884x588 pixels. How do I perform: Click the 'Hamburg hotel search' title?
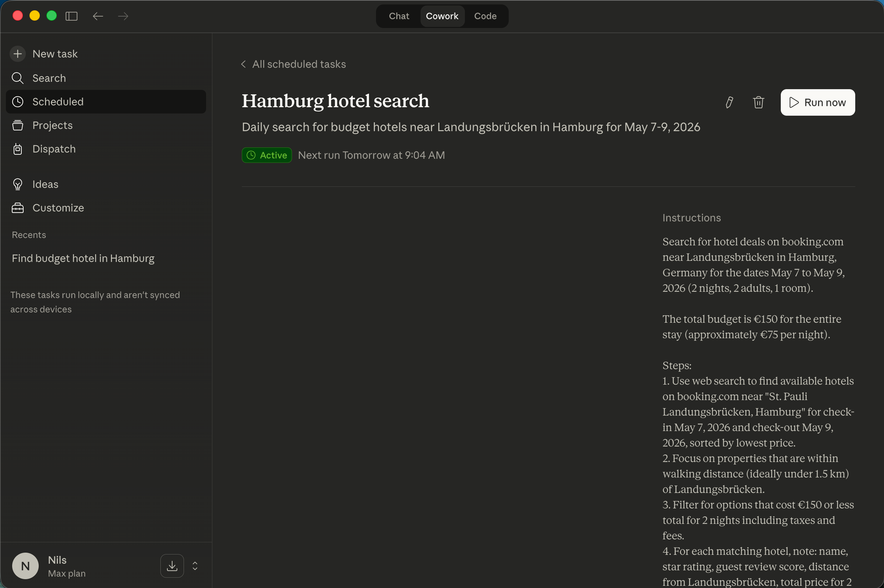335,101
